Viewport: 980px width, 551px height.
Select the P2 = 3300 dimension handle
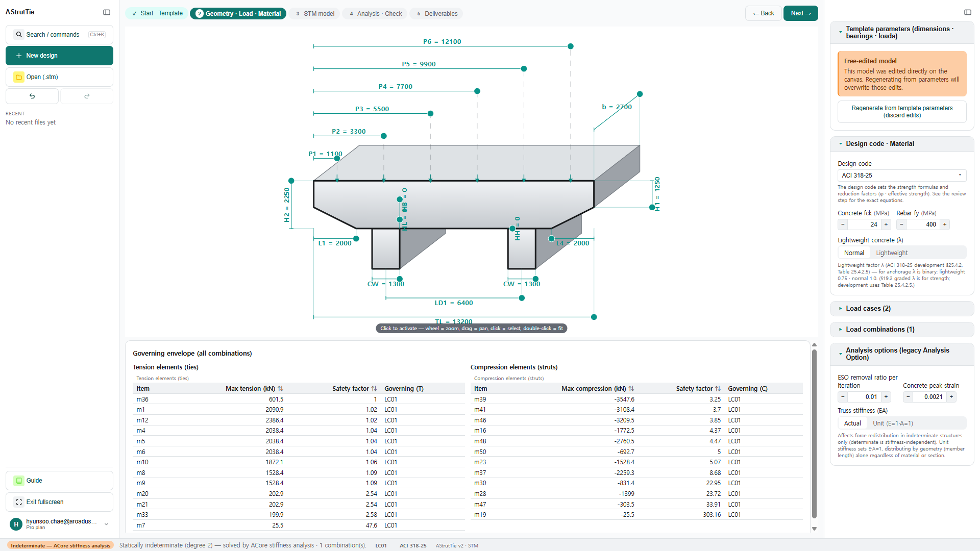(x=384, y=136)
